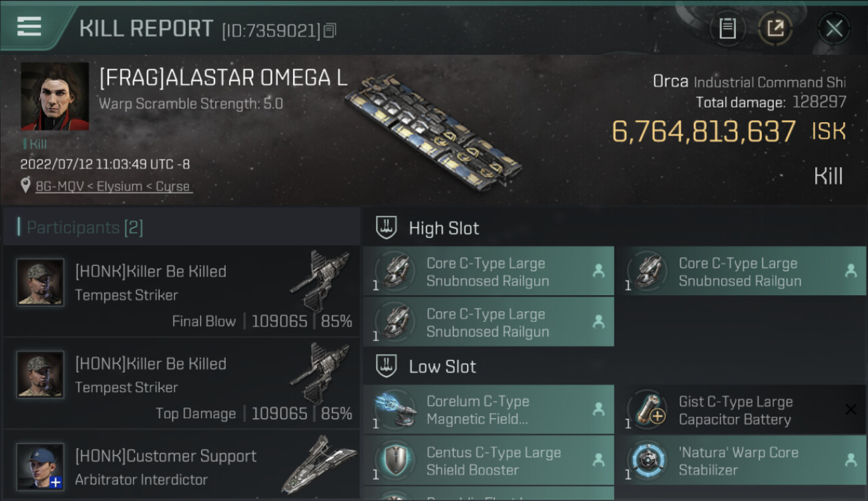Click the Arbitrator Interdictor ship icon
The image size is (868, 501).
point(319,464)
